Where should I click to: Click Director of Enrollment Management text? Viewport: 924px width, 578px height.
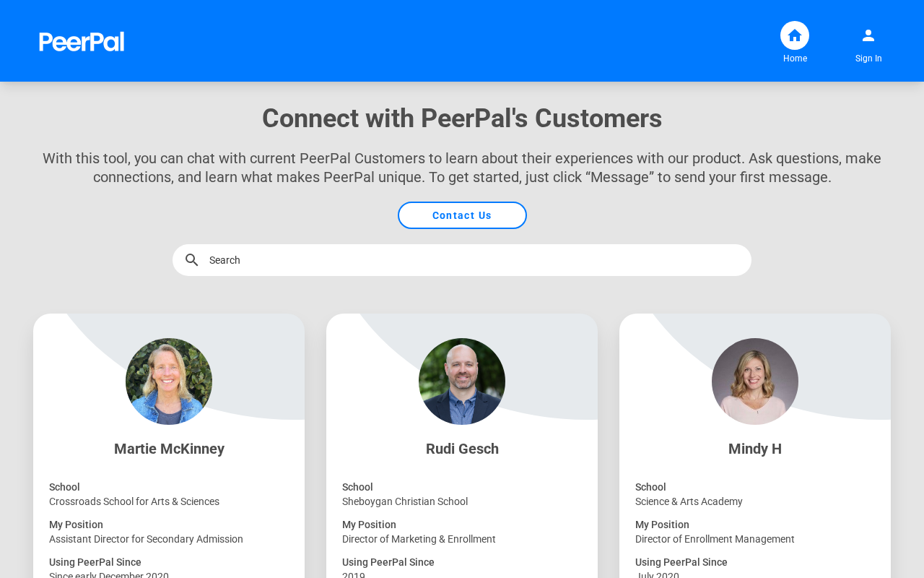pyautogui.click(x=715, y=539)
